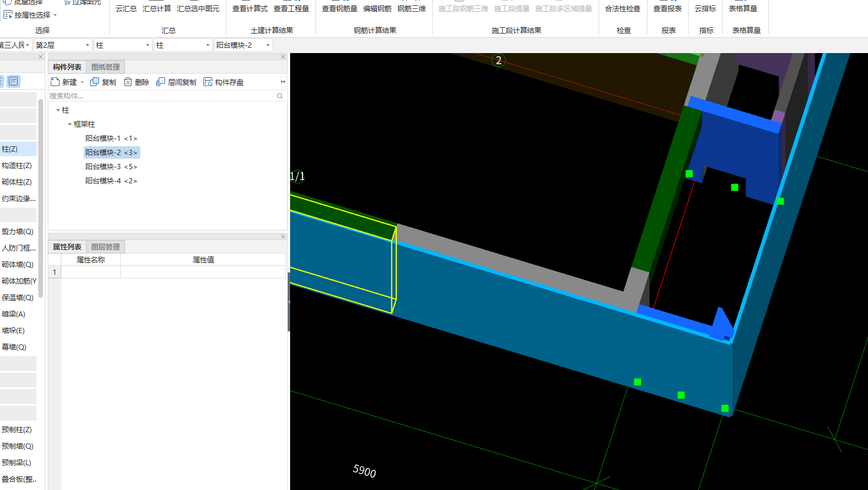Open the 按属性选择 dropdown arrow
868x490 pixels.
pos(55,15)
